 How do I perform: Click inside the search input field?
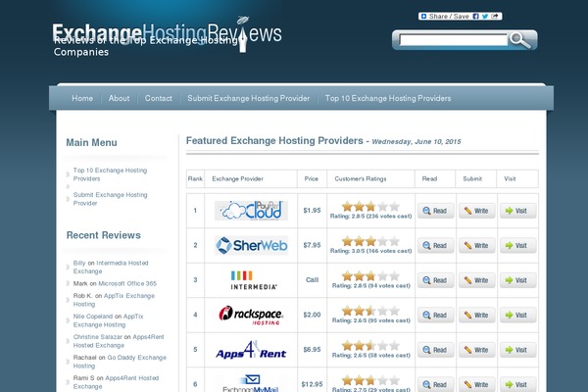453,40
